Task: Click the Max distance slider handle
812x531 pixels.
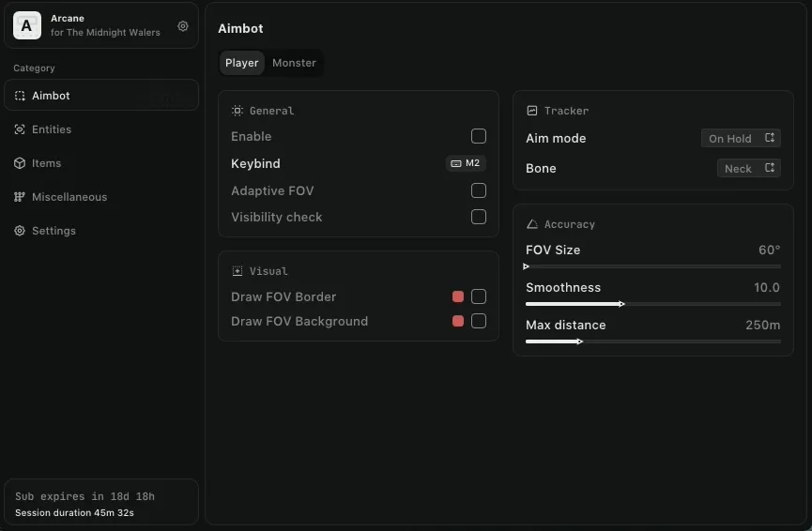Action: (x=580, y=341)
